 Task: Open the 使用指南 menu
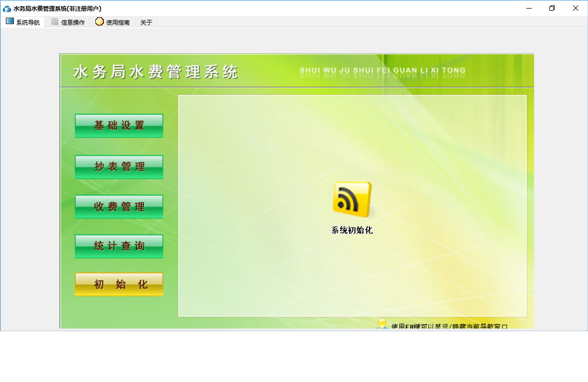pyautogui.click(x=112, y=22)
